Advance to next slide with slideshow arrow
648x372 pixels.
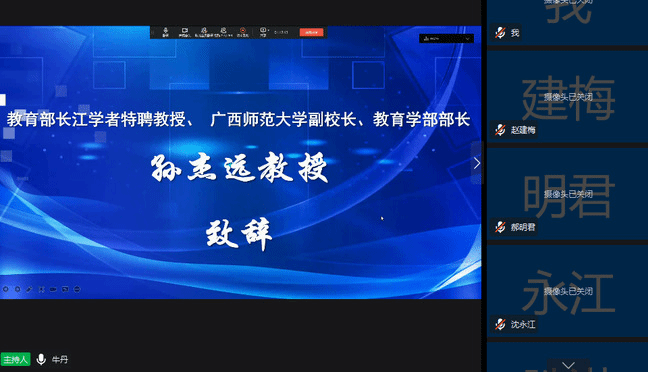click(x=17, y=289)
